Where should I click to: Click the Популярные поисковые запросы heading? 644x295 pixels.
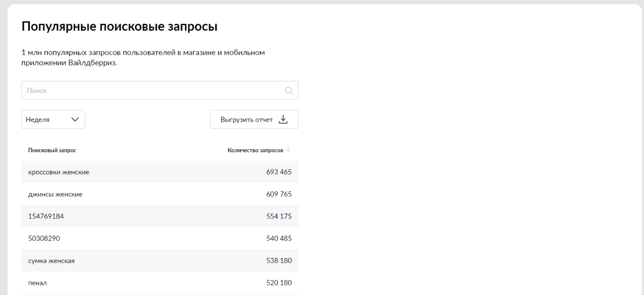pyautogui.click(x=119, y=27)
